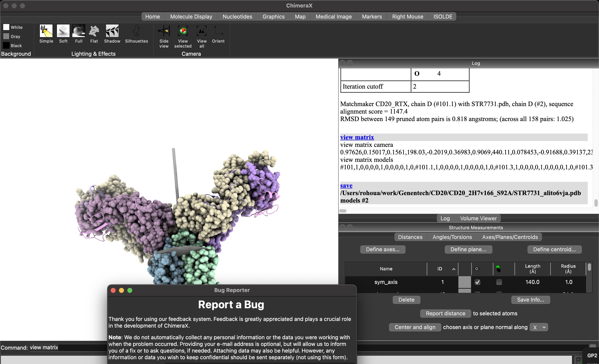Open the axis direction X dropdown

pyautogui.click(x=539, y=327)
